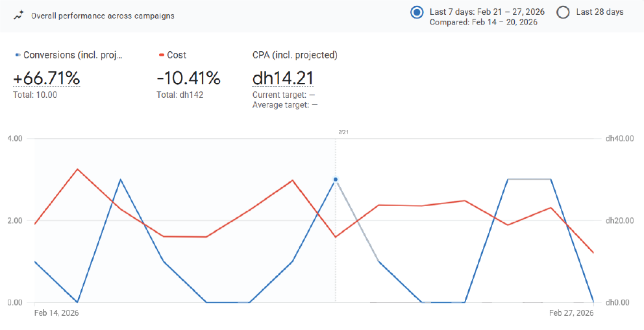Click the +66.71% conversions change value
Viewport: 644px width, 330px height.
(47, 79)
